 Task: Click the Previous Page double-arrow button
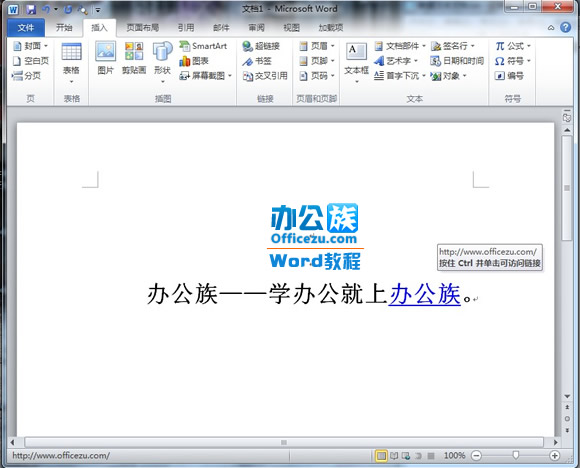tap(567, 407)
